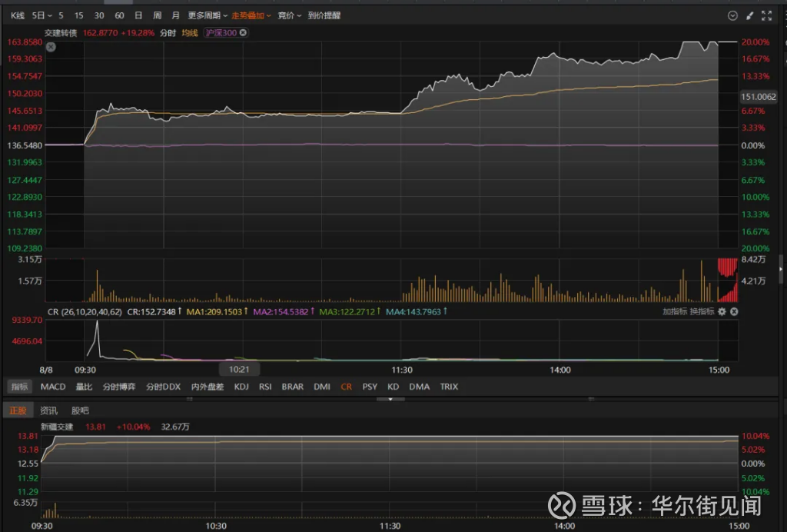Expand the 更多周期 dropdown
This screenshot has height=532, width=787.
point(208,15)
